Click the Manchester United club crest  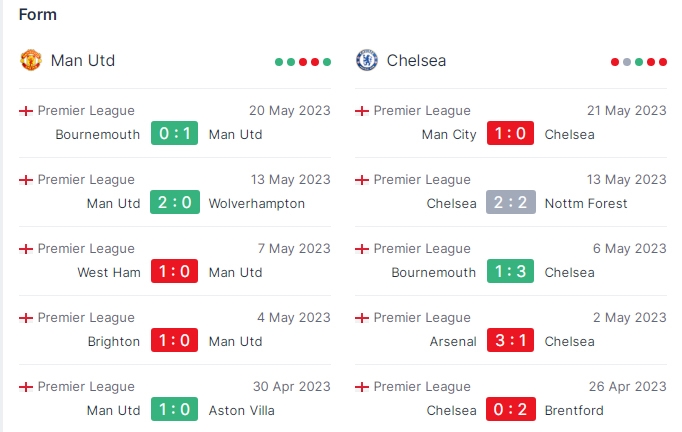(31, 60)
